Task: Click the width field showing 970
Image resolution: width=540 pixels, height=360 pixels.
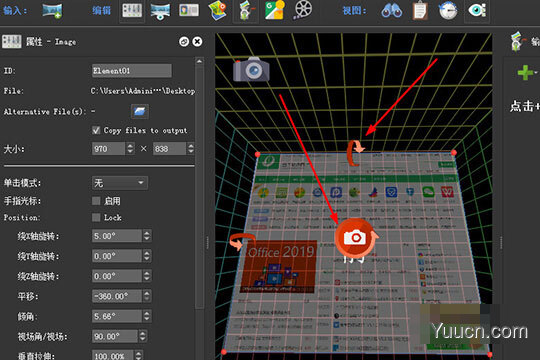Action: [108, 149]
